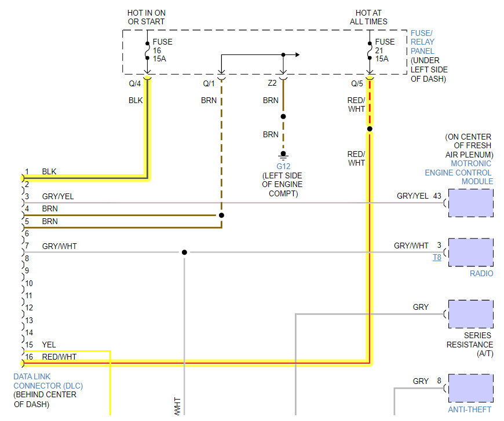Click the "FUSE 21 15A" label
Screen dimensions: 504x421
(385, 50)
